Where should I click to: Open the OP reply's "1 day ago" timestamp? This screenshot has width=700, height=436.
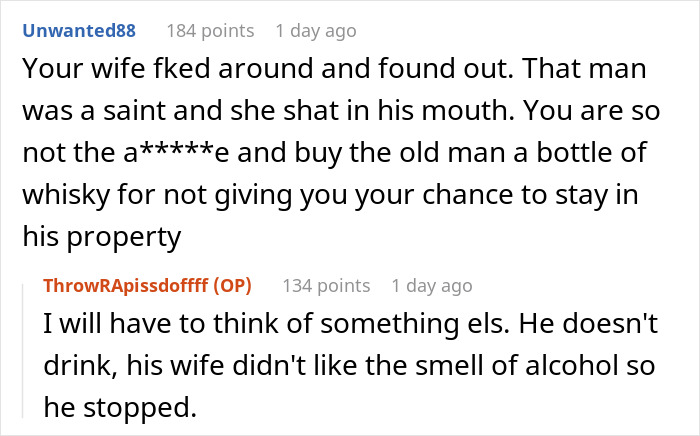(432, 286)
